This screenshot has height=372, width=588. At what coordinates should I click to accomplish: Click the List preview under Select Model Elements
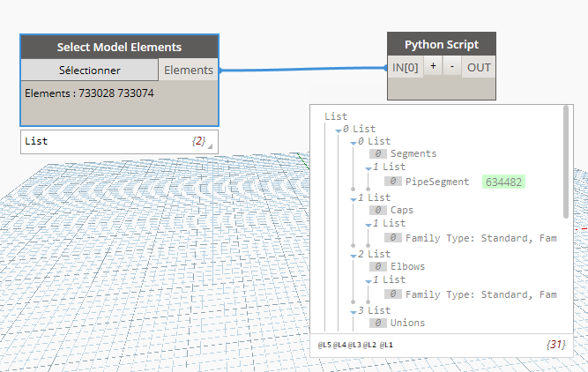point(119,142)
